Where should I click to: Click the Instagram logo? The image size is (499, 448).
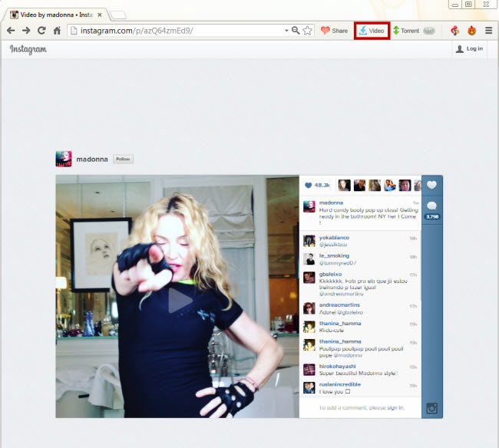click(x=28, y=49)
